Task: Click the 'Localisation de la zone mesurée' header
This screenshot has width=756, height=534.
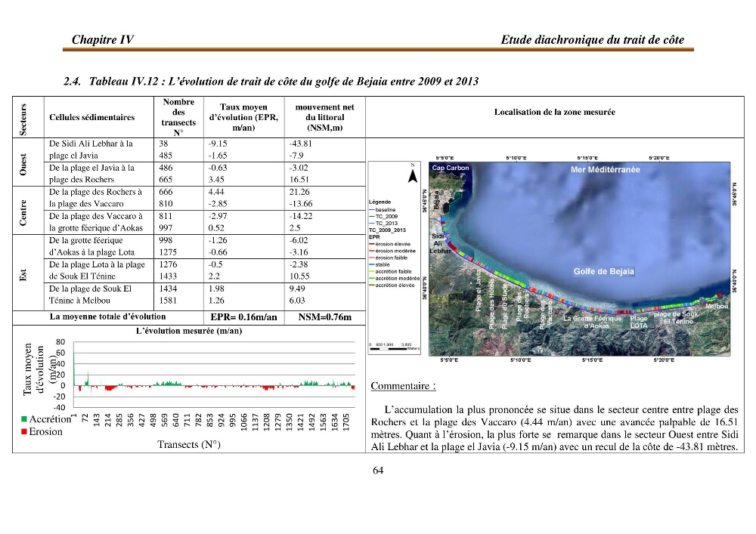Action: 554,112
